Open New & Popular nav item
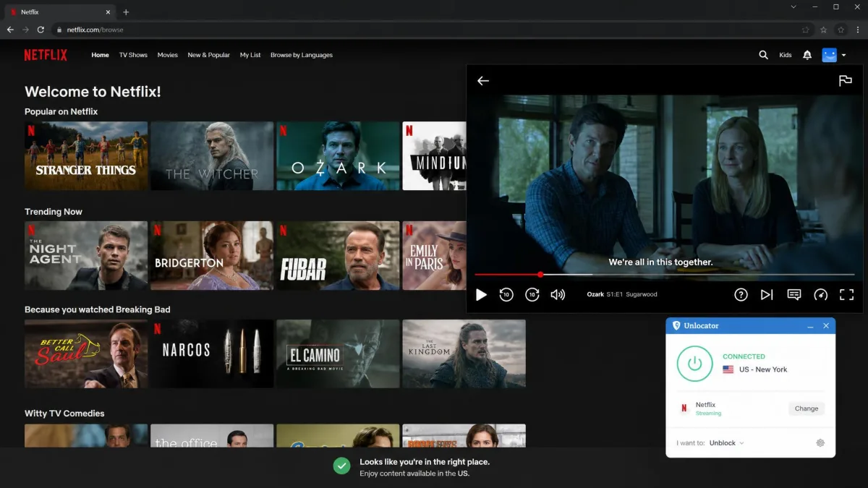868x488 pixels. [x=209, y=55]
